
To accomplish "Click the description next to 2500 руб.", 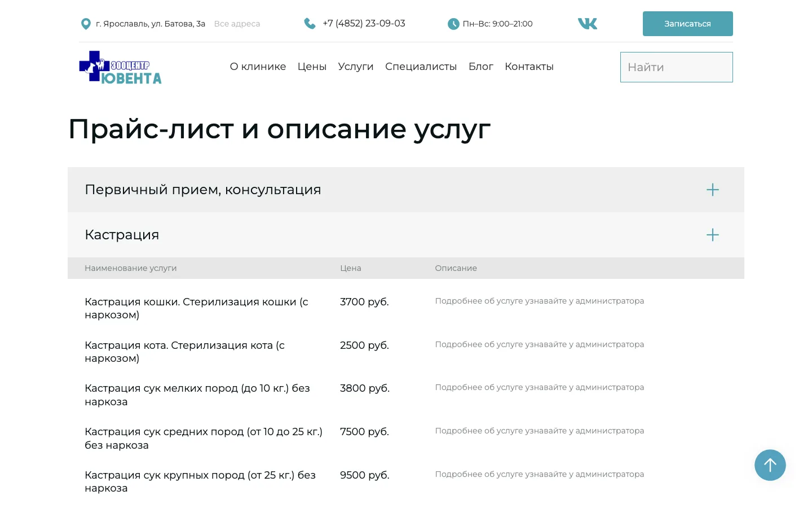I will point(539,345).
